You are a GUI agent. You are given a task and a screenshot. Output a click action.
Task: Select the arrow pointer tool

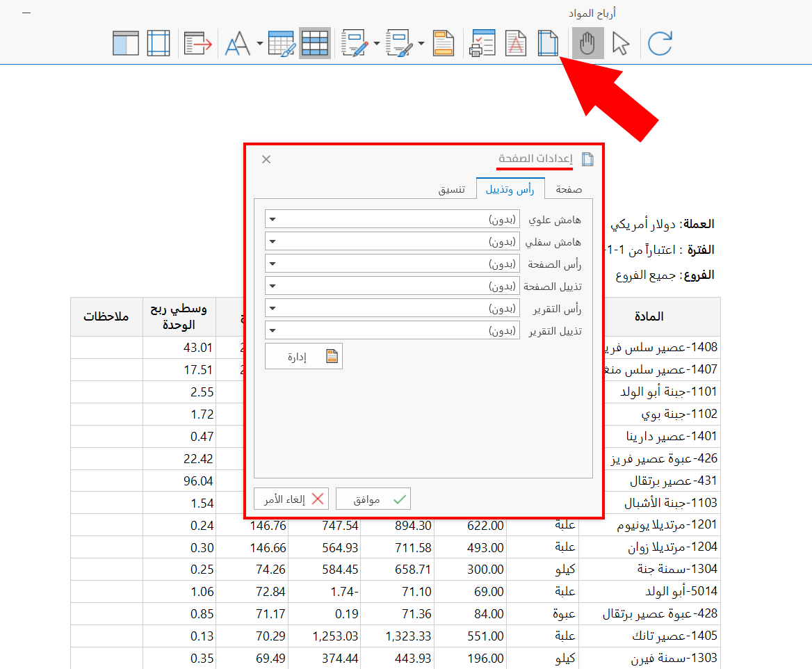coord(620,43)
